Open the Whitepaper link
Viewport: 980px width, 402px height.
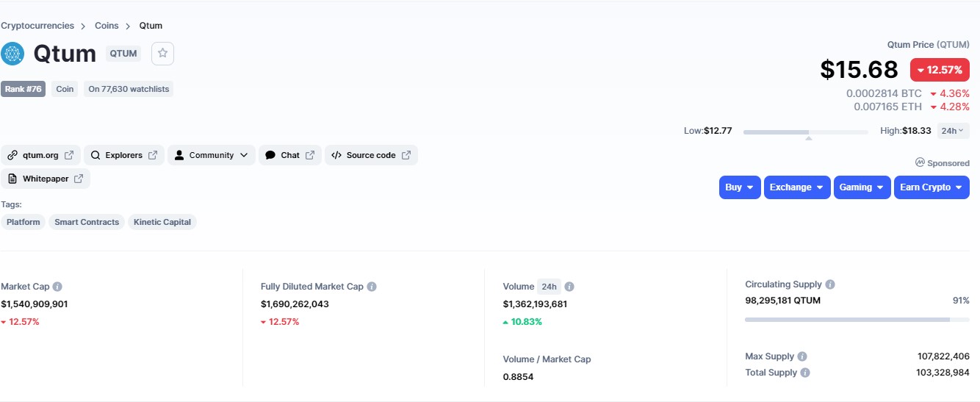(46, 179)
